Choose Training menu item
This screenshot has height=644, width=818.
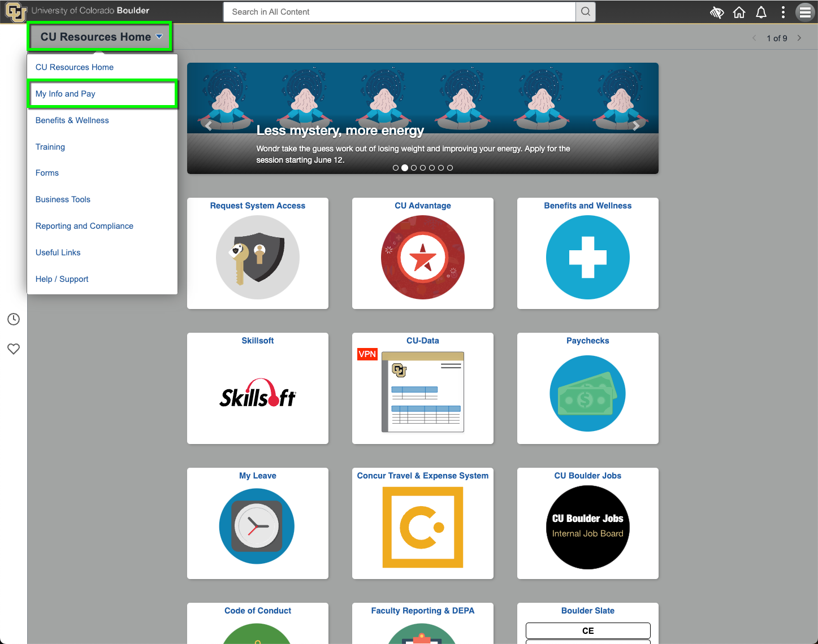[x=102, y=147]
